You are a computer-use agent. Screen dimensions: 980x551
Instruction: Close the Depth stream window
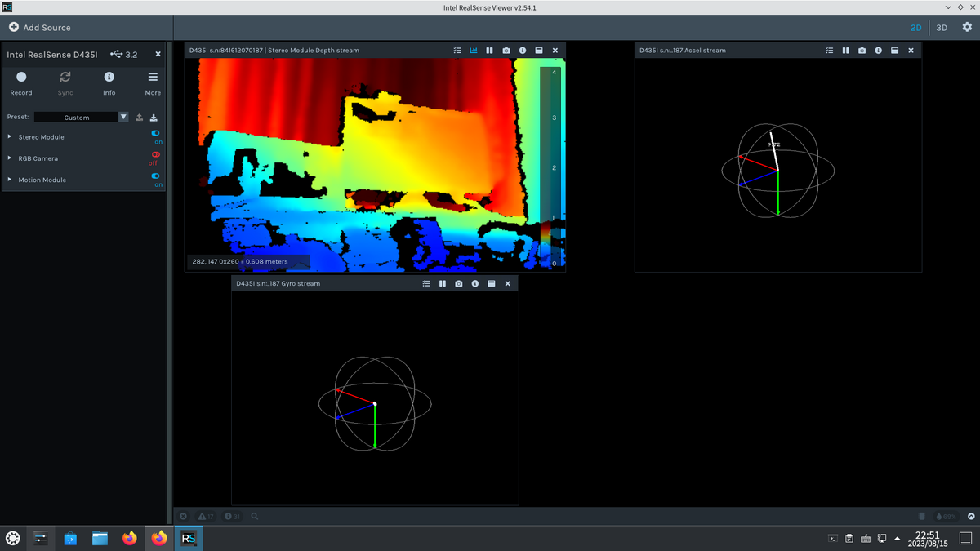pos(555,51)
